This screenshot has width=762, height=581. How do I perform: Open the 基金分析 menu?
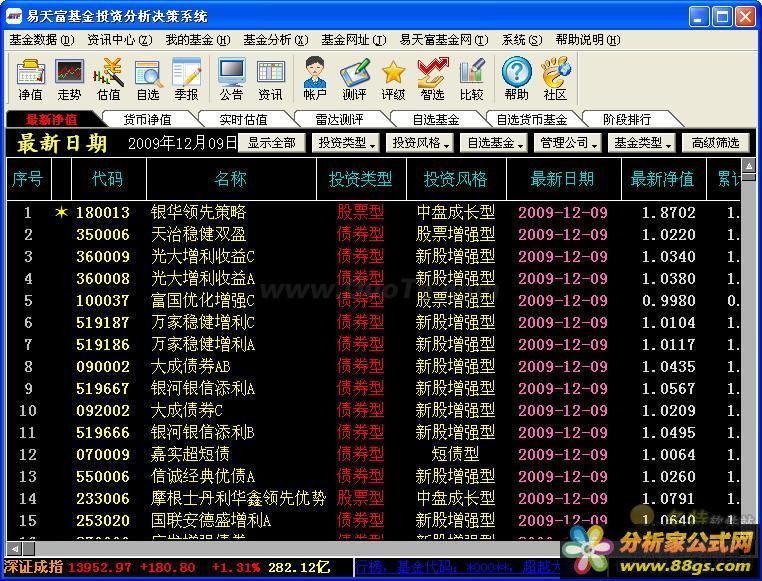[276, 40]
